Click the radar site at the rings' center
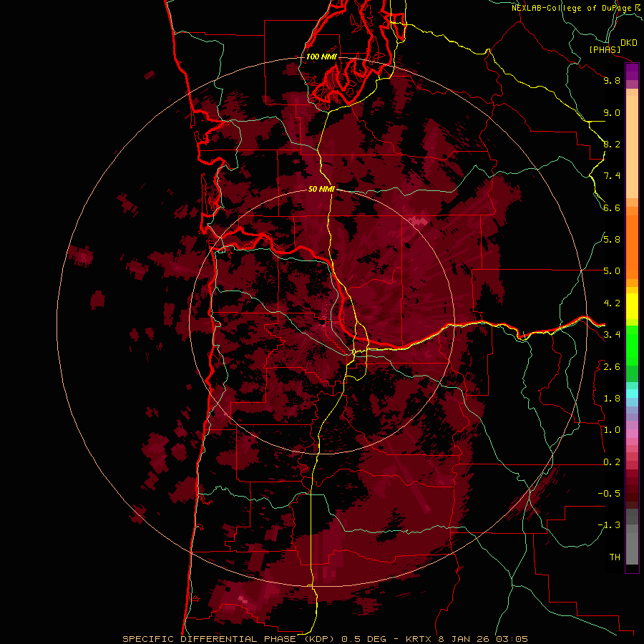Screen dimensions: 644x644 click(x=323, y=323)
